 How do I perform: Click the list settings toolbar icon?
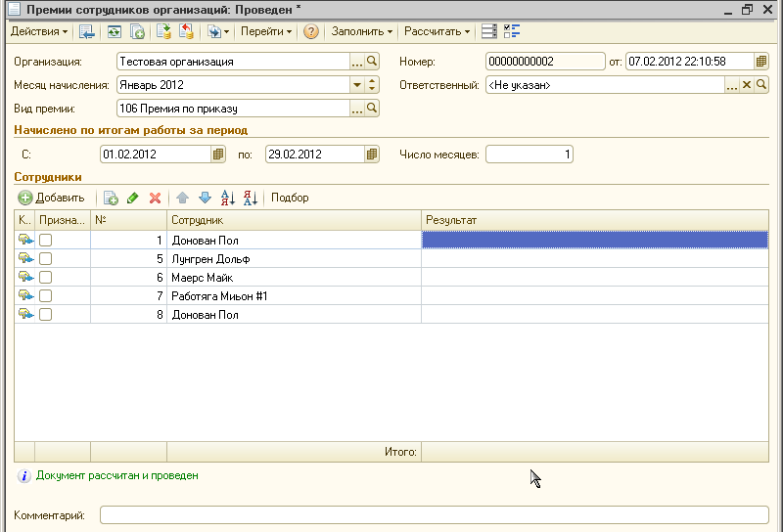tap(488, 31)
